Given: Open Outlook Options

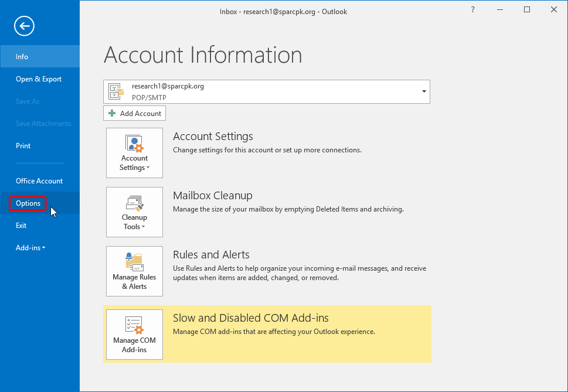Looking at the screenshot, I should 28,203.
